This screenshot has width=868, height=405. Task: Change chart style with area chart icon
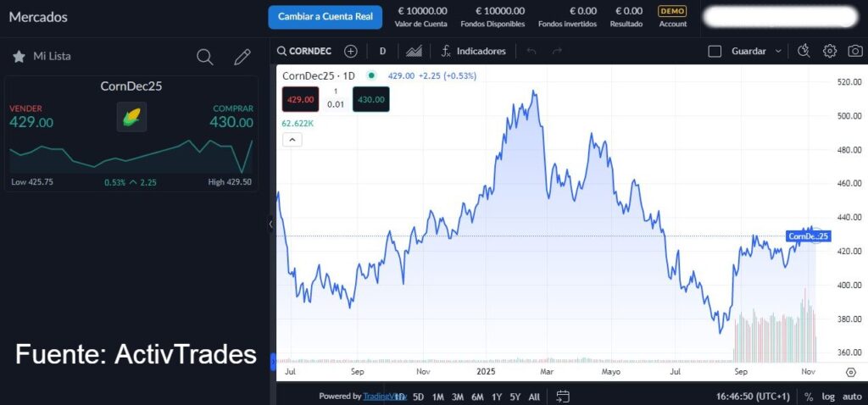[x=414, y=52]
